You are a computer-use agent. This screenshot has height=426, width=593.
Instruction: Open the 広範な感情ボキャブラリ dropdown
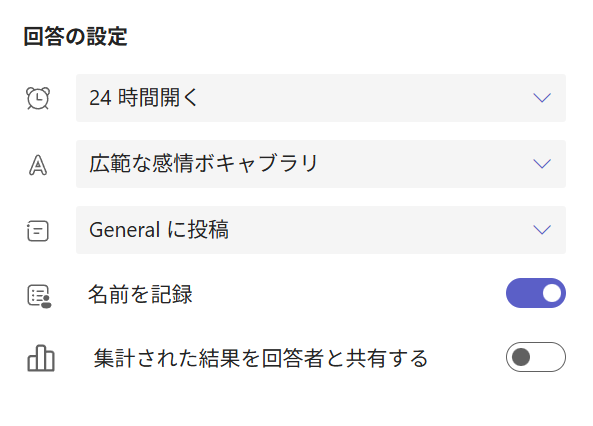point(321,164)
